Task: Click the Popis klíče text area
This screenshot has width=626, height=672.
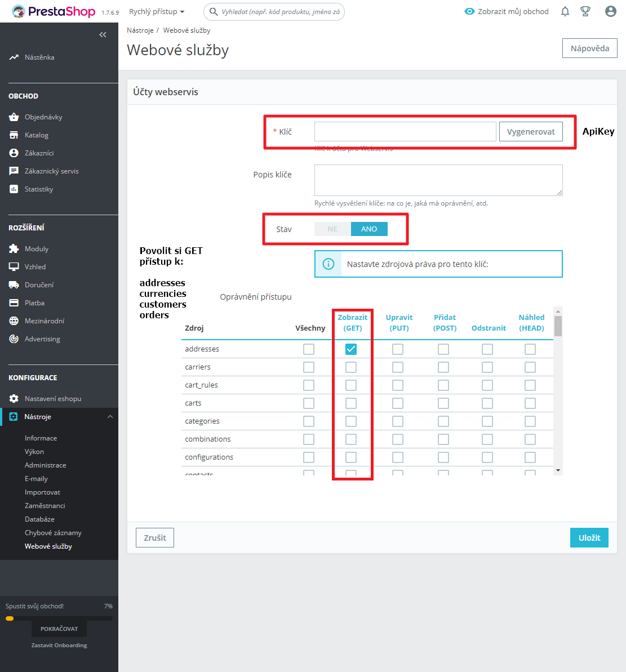Action: pyautogui.click(x=438, y=180)
